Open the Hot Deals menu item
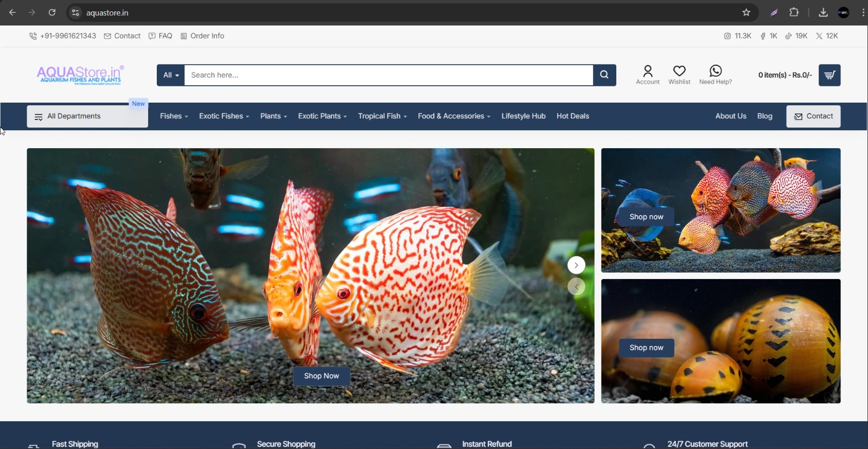Viewport: 868px width, 449px height. [x=572, y=116]
